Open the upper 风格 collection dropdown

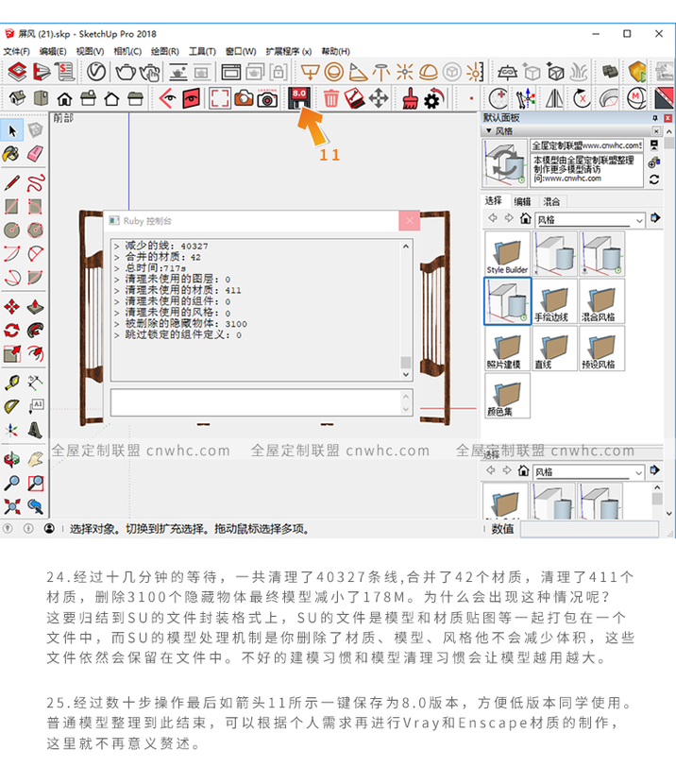[589, 220]
